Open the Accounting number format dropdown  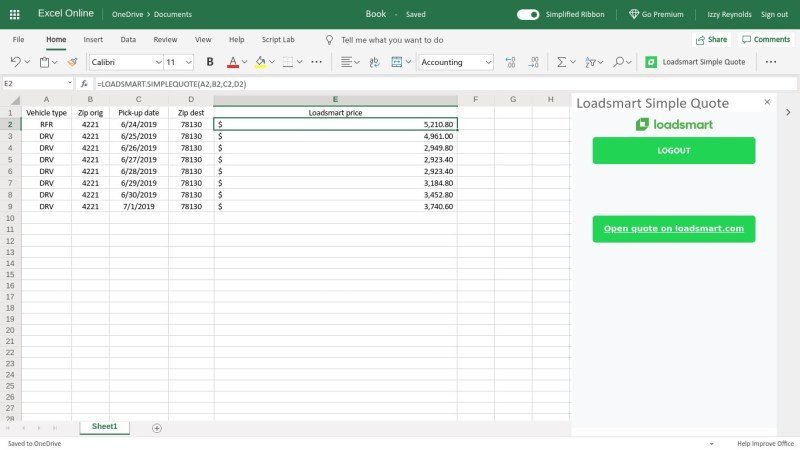point(487,62)
